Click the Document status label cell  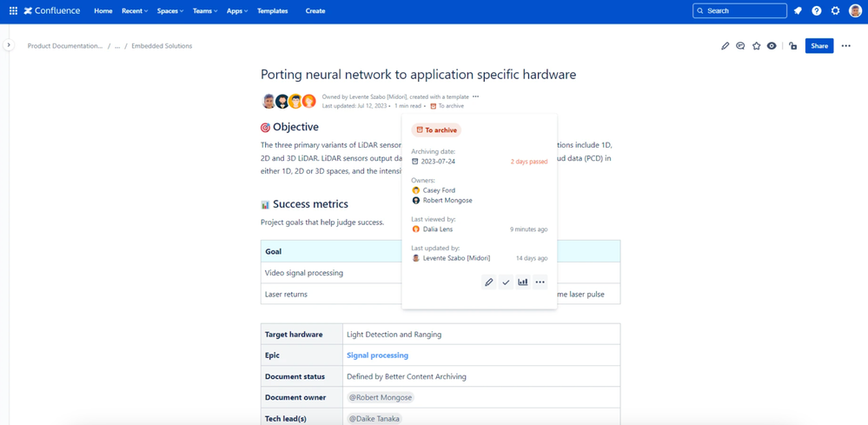pyautogui.click(x=301, y=376)
